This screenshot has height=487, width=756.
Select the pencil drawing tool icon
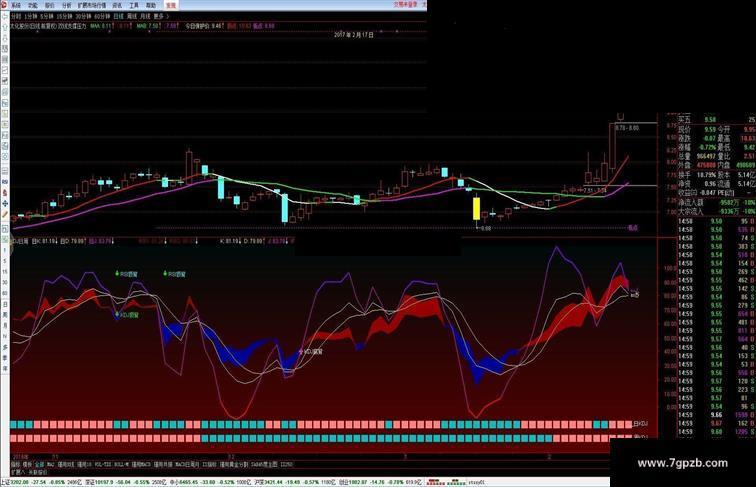(x=5, y=214)
